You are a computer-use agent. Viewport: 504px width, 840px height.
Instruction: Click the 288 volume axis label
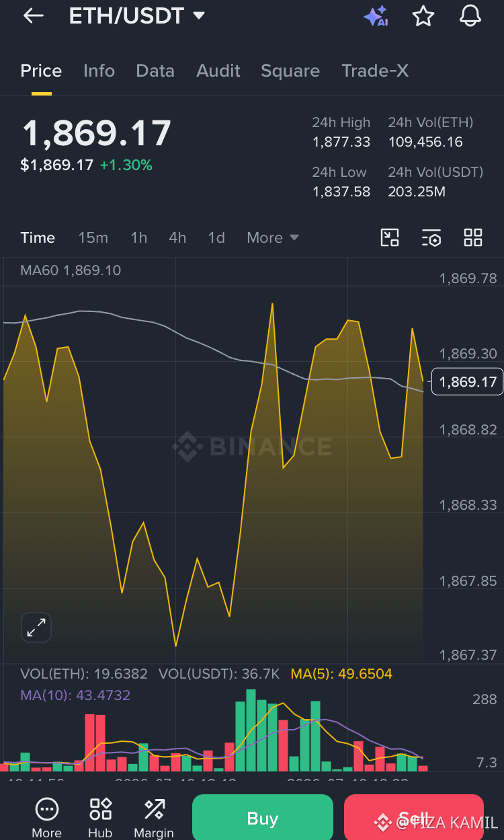[x=485, y=700]
